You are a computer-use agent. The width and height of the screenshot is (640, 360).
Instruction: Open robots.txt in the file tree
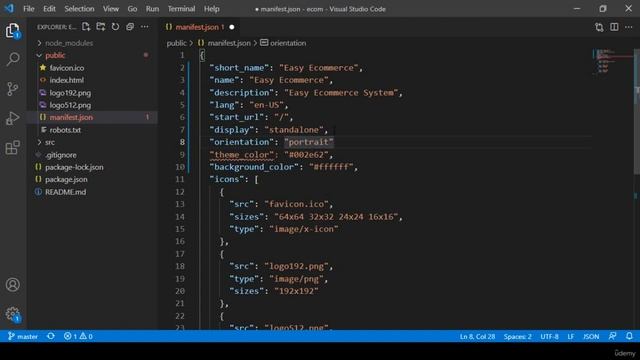point(65,130)
